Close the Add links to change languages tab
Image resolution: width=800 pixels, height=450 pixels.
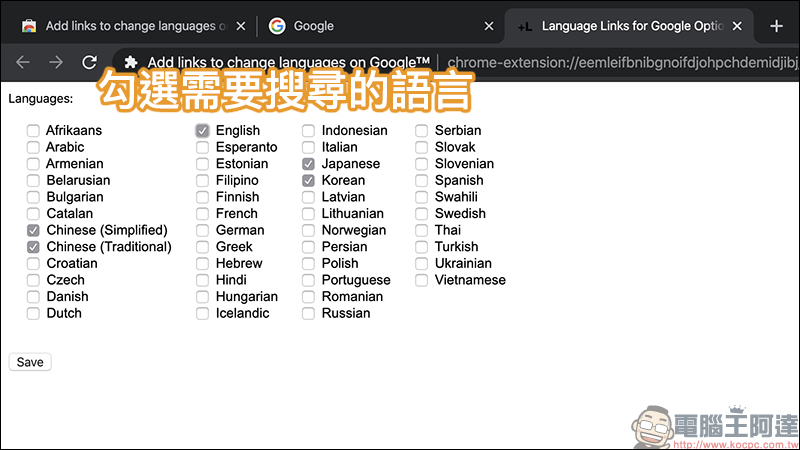click(237, 26)
